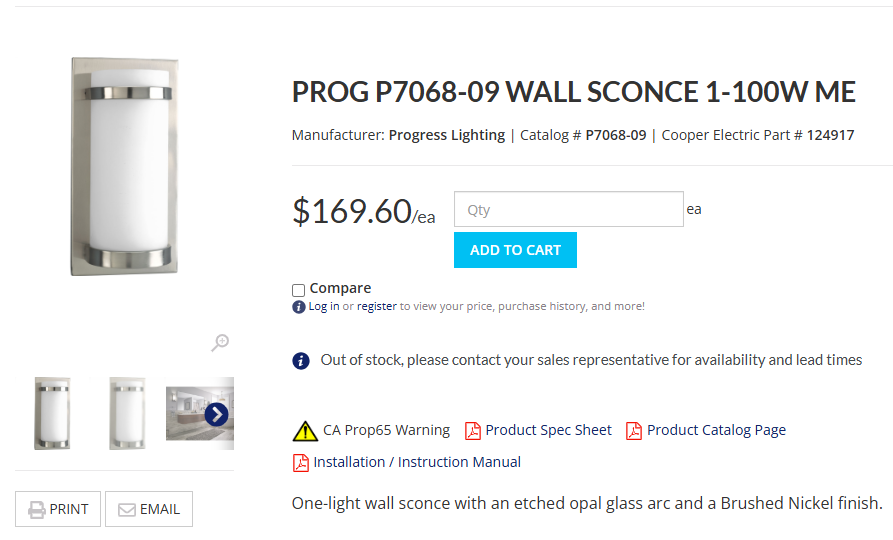Click the info icon beside Out of stock

coord(301,360)
